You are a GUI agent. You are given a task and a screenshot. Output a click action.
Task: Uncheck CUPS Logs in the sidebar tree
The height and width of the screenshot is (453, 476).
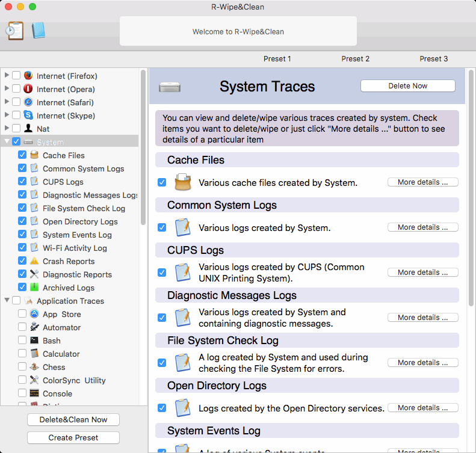(22, 181)
